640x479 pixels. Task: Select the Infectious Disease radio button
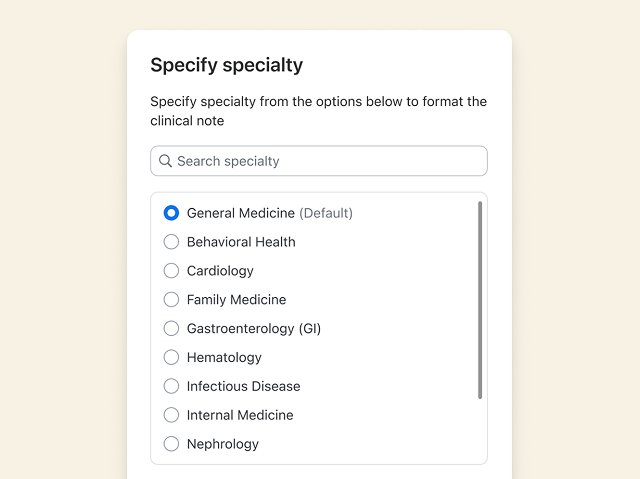pos(171,386)
